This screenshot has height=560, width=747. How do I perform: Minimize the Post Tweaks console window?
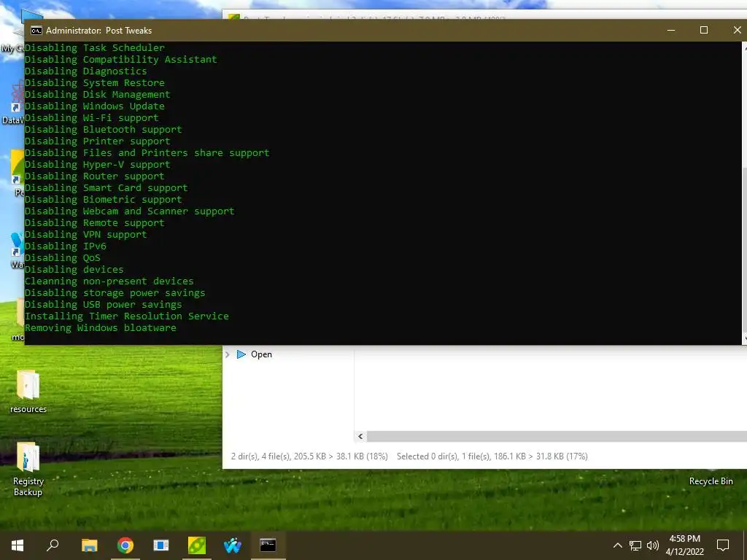coord(671,30)
